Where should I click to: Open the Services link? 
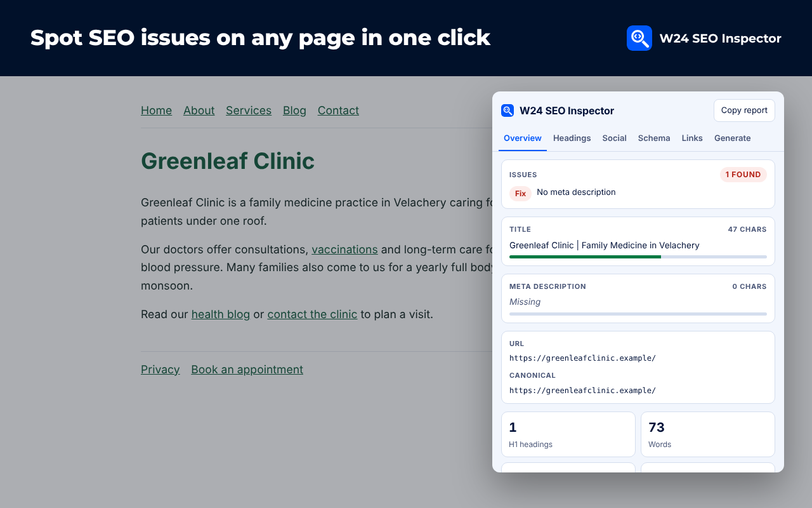[249, 110]
